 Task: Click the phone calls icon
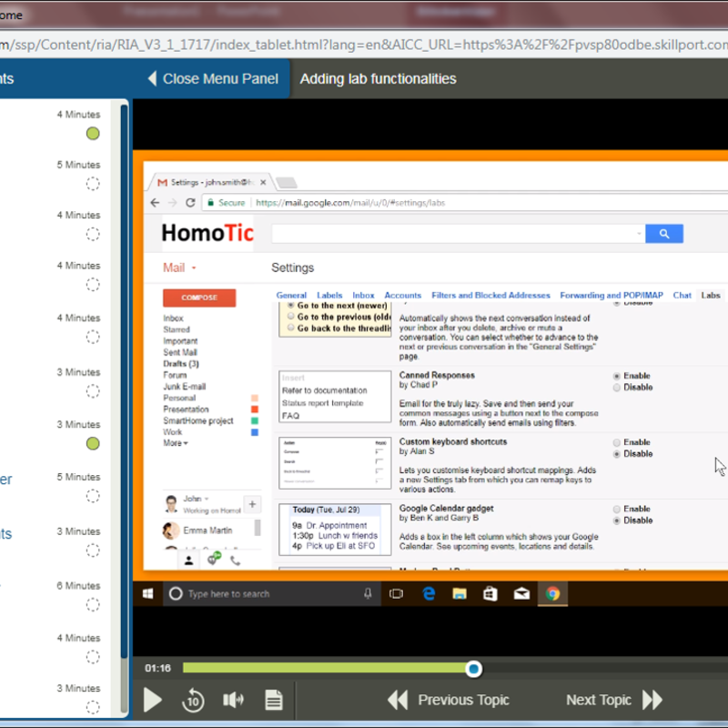coord(236,561)
